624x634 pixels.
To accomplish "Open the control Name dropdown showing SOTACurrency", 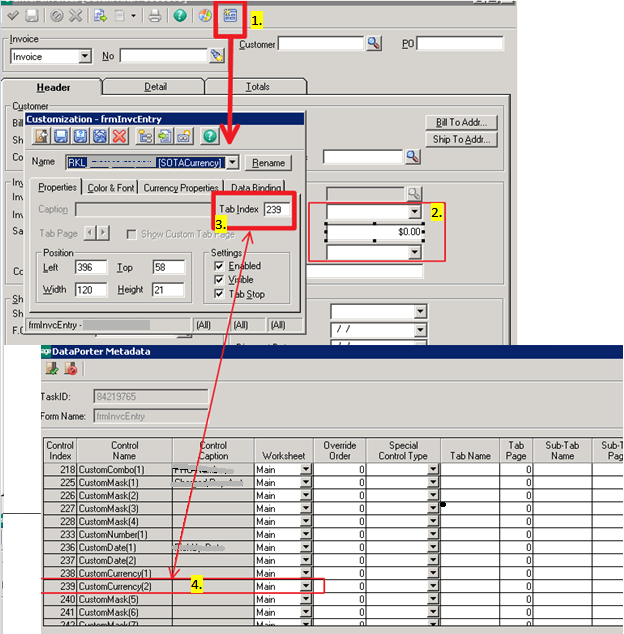I will coord(233,162).
